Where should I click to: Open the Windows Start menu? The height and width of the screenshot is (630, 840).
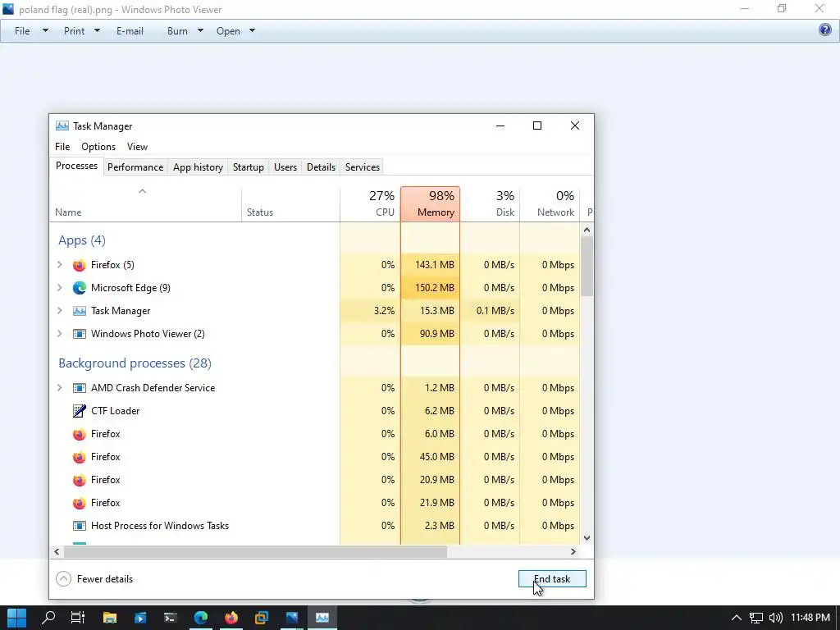[x=16, y=618]
